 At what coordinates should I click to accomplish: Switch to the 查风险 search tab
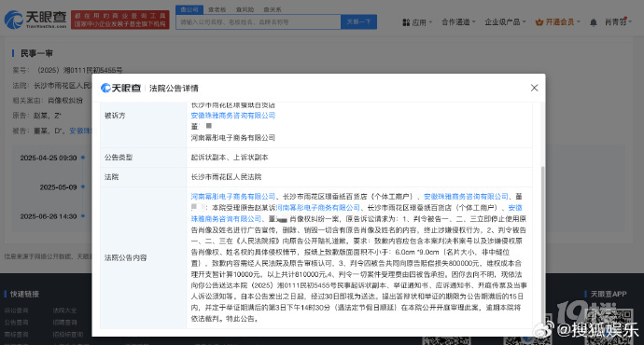click(x=245, y=9)
